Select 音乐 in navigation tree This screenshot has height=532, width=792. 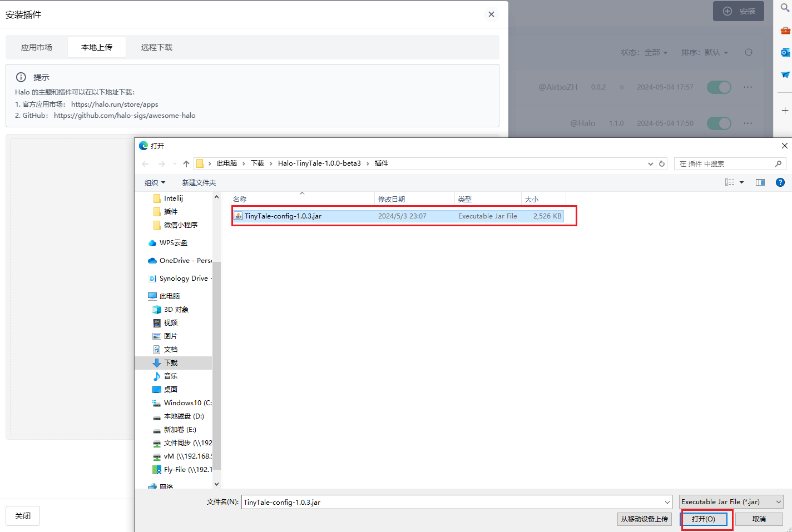[171, 376]
